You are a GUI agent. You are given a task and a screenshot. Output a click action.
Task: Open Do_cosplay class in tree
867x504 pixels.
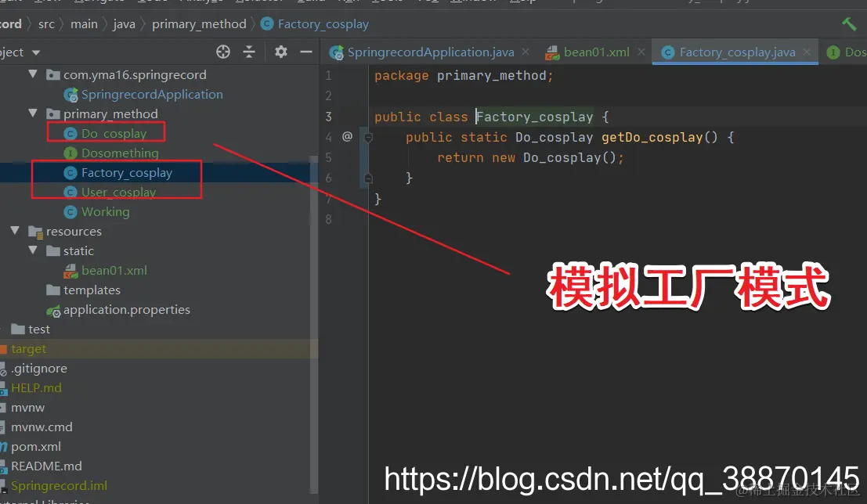[114, 133]
